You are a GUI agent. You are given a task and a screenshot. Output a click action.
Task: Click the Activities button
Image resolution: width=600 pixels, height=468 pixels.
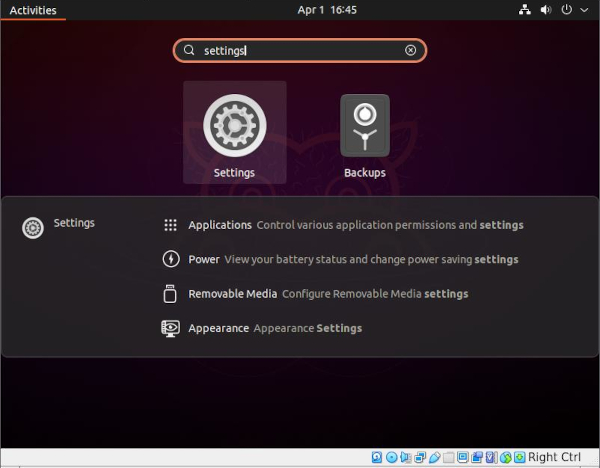point(33,10)
